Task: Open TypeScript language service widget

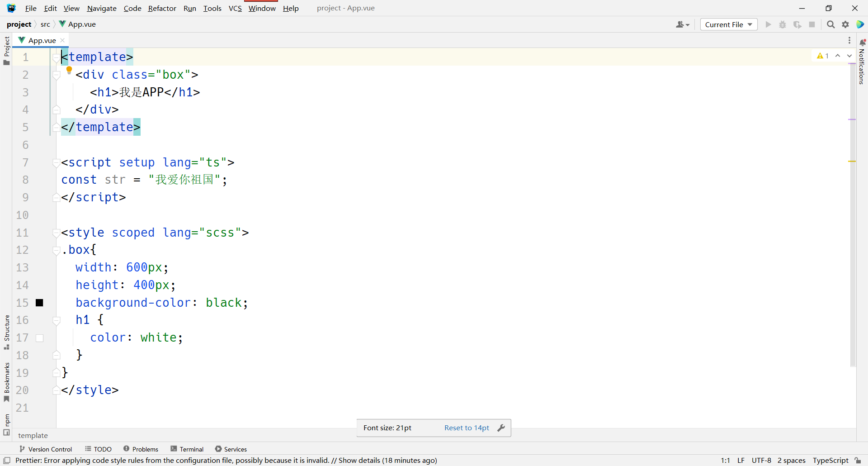Action: pos(830,460)
